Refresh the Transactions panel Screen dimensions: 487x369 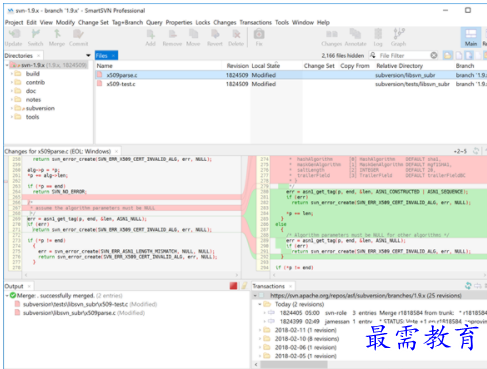(x=468, y=286)
